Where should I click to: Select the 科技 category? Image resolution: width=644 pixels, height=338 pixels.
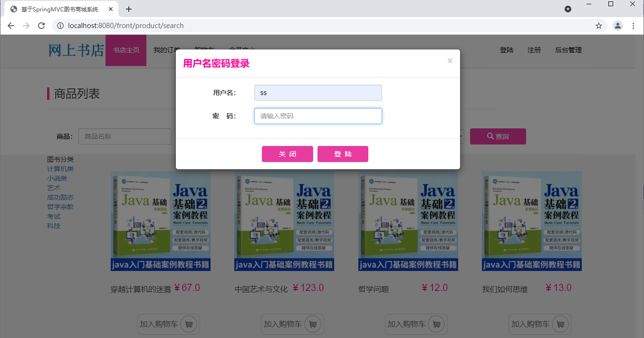point(54,226)
